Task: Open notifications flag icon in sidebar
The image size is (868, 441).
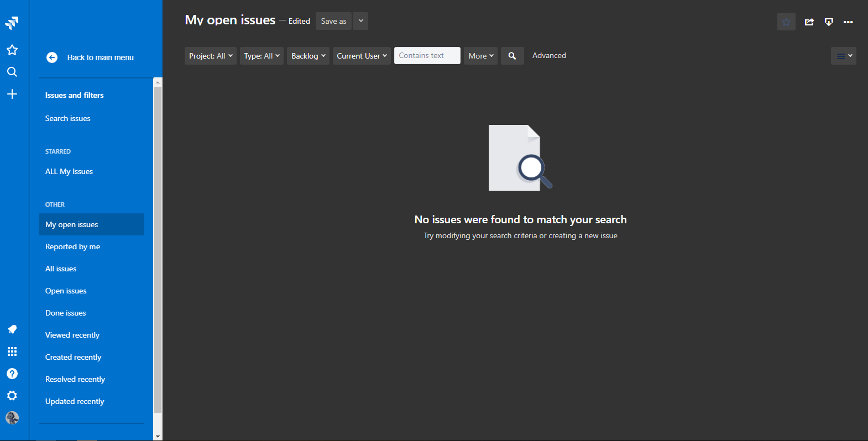Action: pyautogui.click(x=12, y=329)
